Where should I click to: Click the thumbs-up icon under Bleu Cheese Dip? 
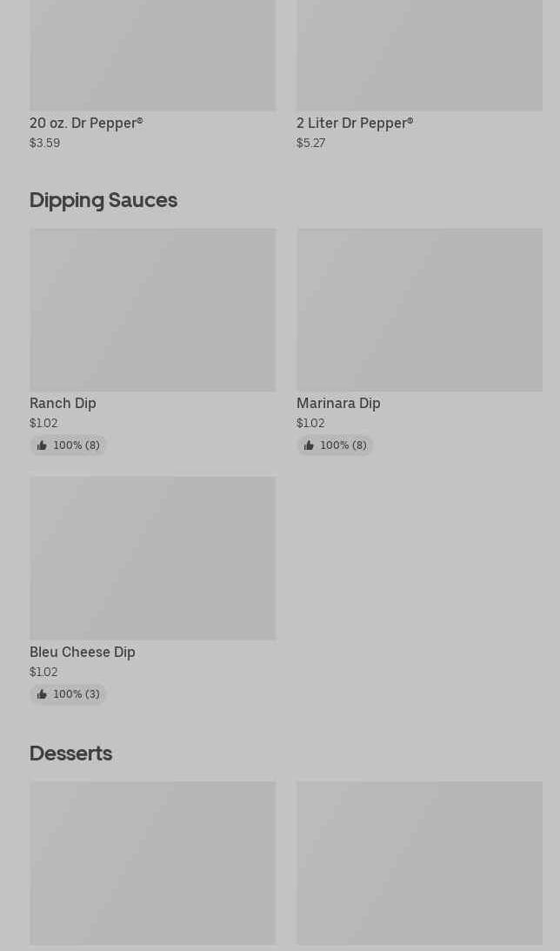click(x=42, y=694)
